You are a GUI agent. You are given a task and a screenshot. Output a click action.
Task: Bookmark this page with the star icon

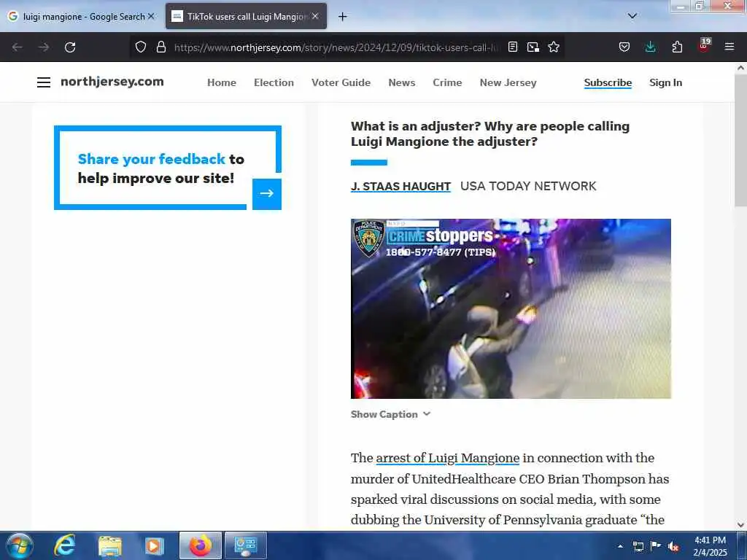coord(554,47)
